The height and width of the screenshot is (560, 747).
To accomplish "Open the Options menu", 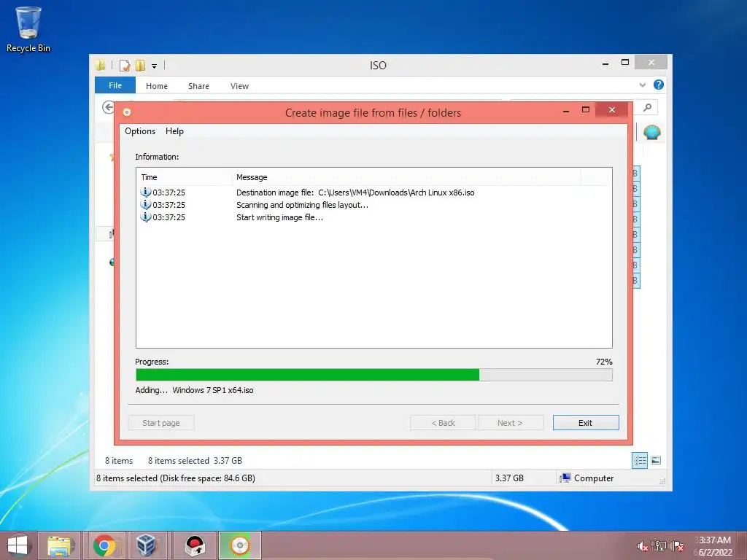I will pos(140,131).
